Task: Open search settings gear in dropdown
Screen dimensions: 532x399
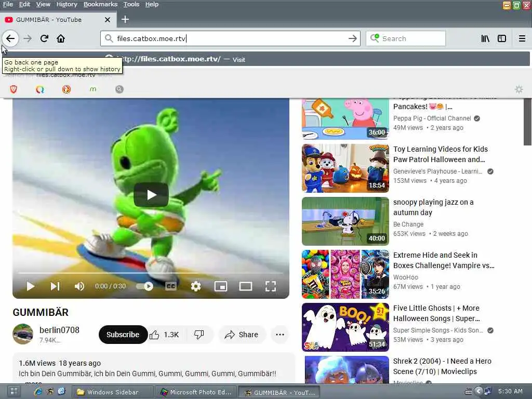Action: click(519, 89)
